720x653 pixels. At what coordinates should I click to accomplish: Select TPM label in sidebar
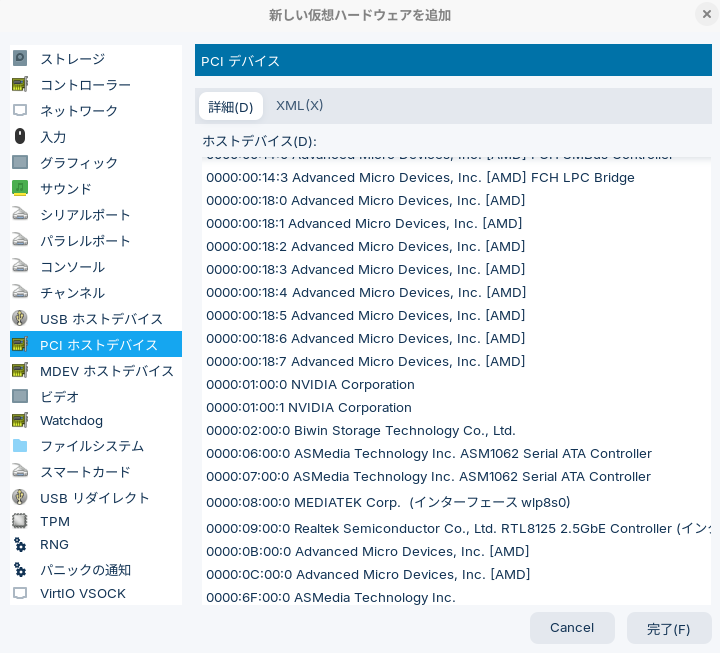[55, 521]
